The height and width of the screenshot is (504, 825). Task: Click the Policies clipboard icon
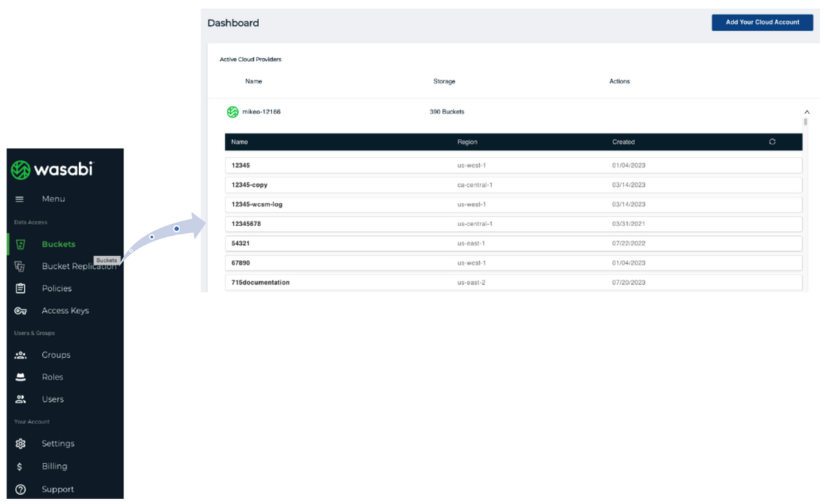[21, 289]
